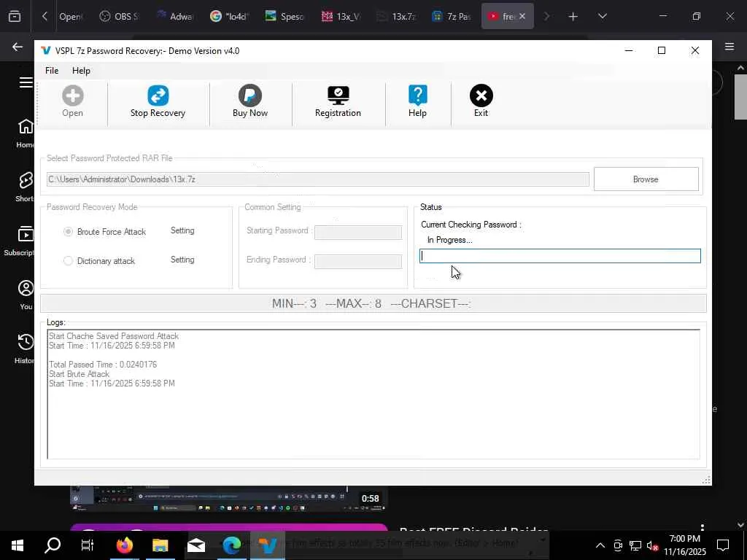
Task: Click 'Start Chache Saved Password Attack' log line
Action: pyautogui.click(x=114, y=336)
